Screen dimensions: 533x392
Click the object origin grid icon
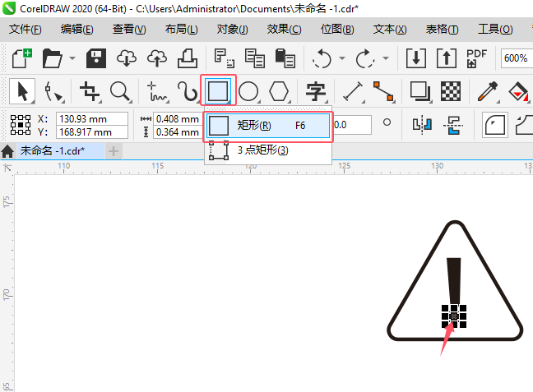21,125
